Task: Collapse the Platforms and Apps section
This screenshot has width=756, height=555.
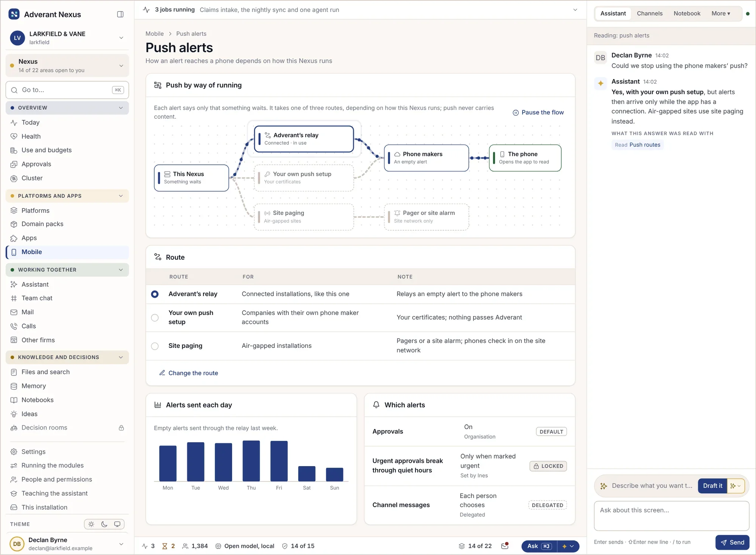Action: pos(121,196)
